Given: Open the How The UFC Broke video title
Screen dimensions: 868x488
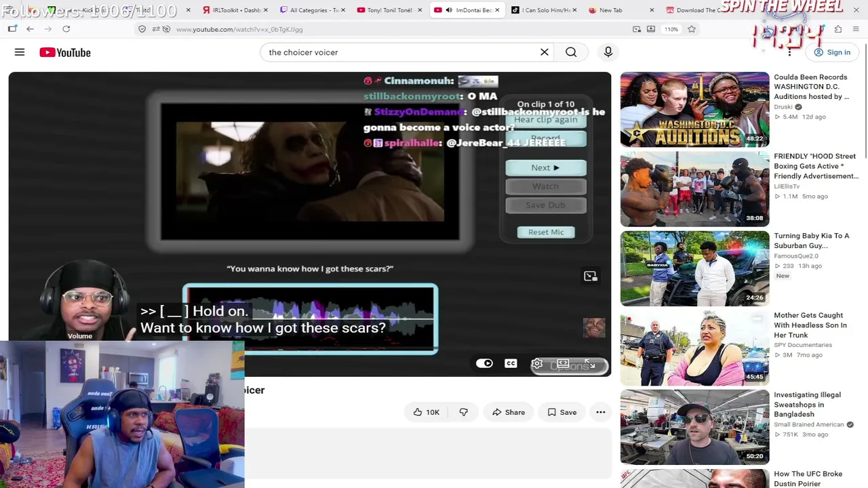Looking at the screenshot, I should coord(808,479).
